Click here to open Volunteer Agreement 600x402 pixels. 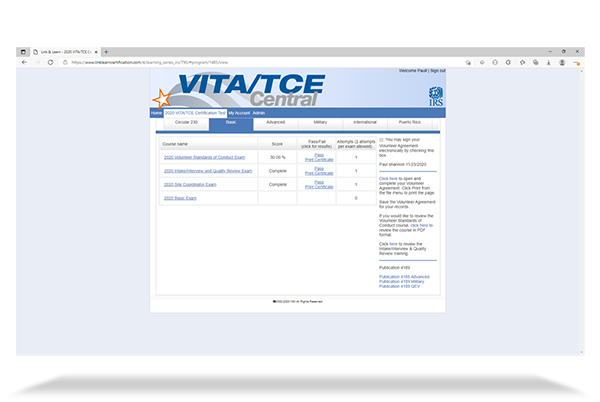coord(388,179)
